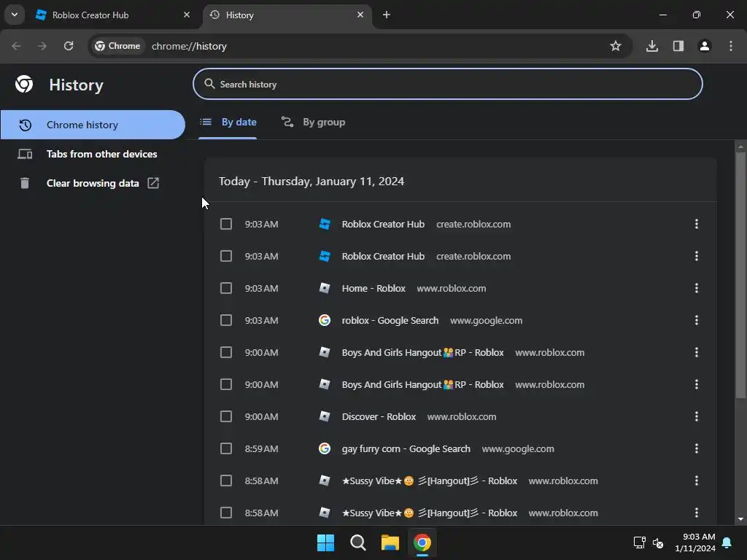Go back using the back arrow

(x=16, y=46)
